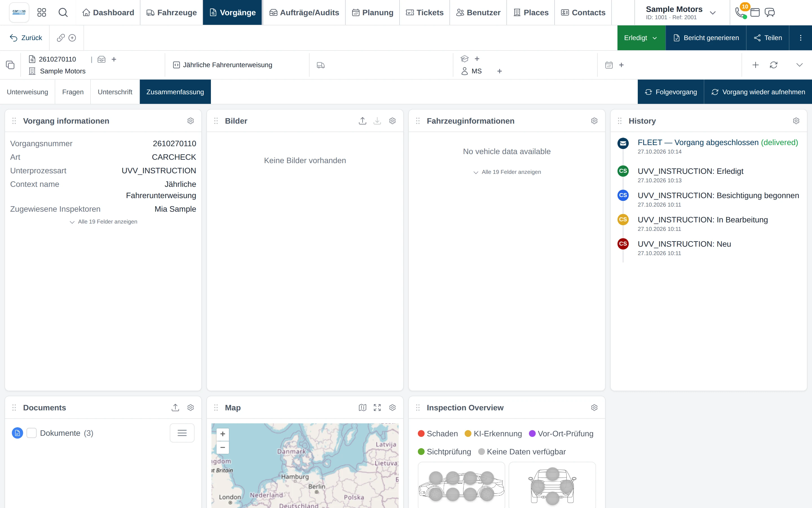Tick the Dokumente (3) checkbox
This screenshot has height=508, width=812.
[32, 433]
